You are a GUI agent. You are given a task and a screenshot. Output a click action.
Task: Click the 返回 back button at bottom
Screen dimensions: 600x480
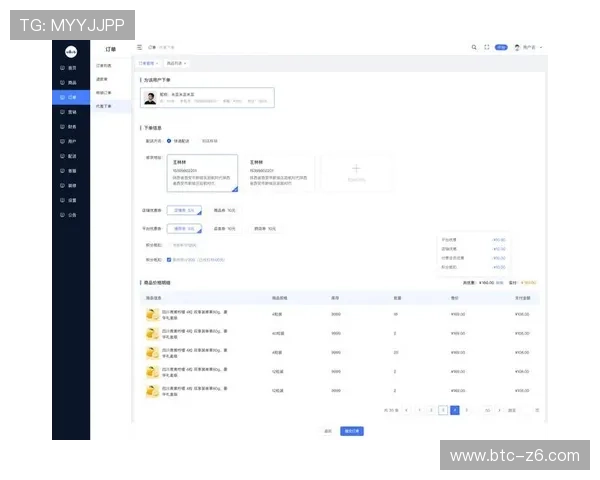click(327, 430)
